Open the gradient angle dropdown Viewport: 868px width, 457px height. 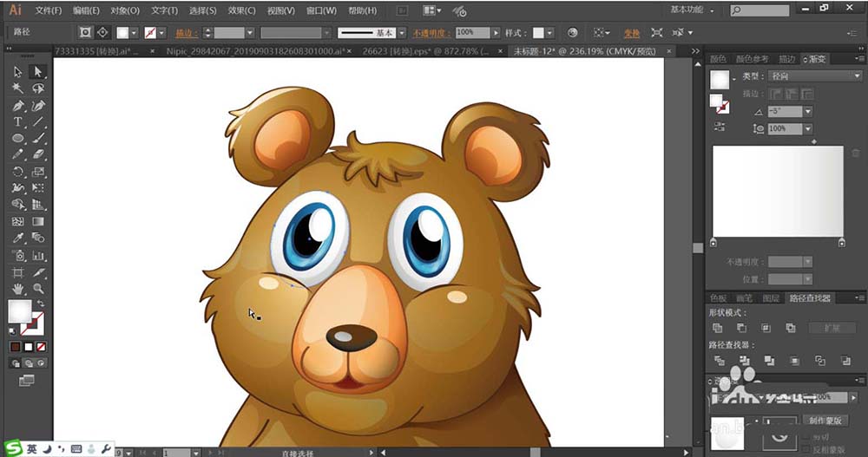(x=808, y=112)
